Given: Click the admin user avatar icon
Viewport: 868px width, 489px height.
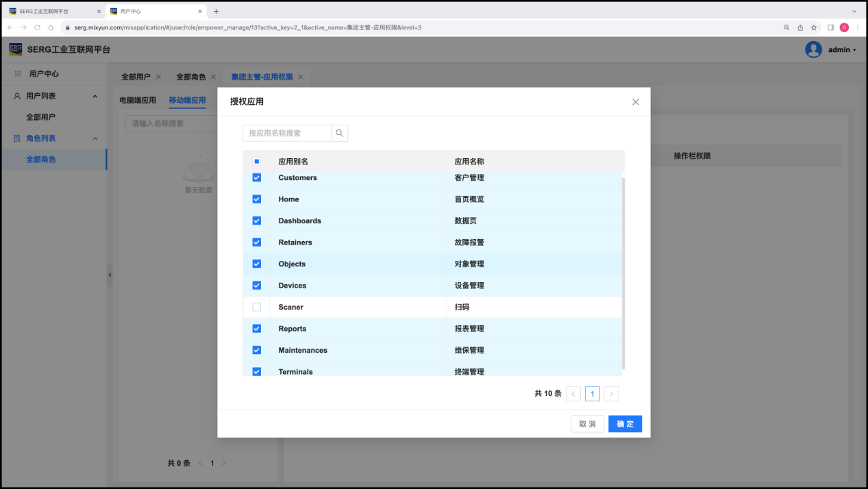Looking at the screenshot, I should tap(813, 49).
